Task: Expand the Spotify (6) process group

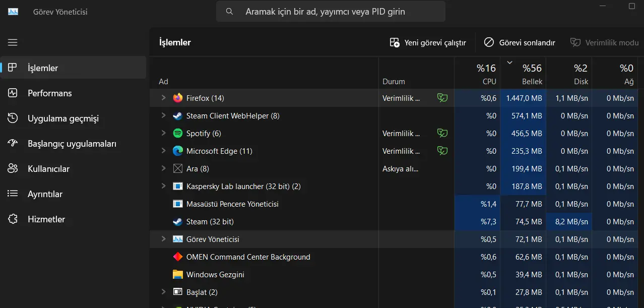Action: click(163, 133)
